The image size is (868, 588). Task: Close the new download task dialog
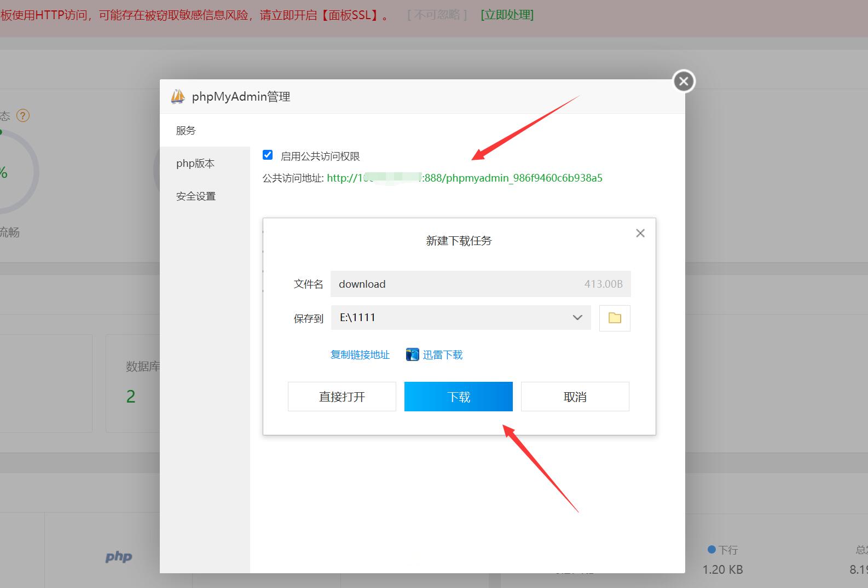640,233
